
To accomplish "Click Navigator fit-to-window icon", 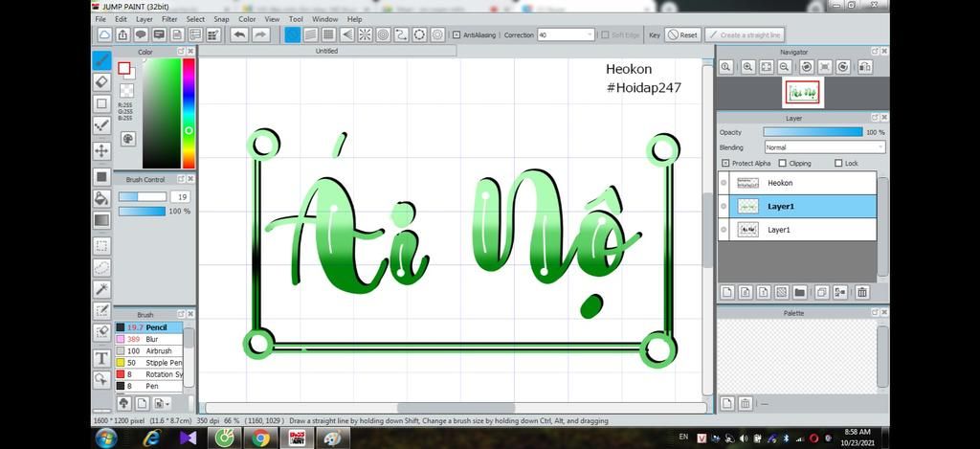I will [767, 67].
